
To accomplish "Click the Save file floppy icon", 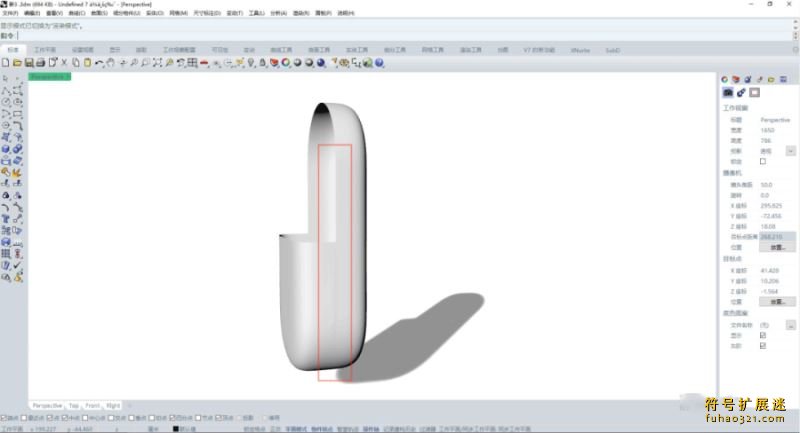I will click(x=29, y=63).
